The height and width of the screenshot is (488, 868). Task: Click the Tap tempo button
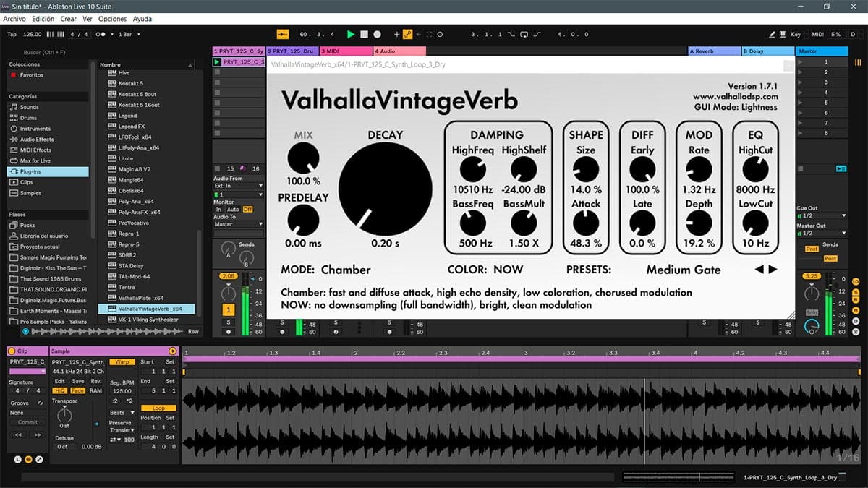point(12,34)
